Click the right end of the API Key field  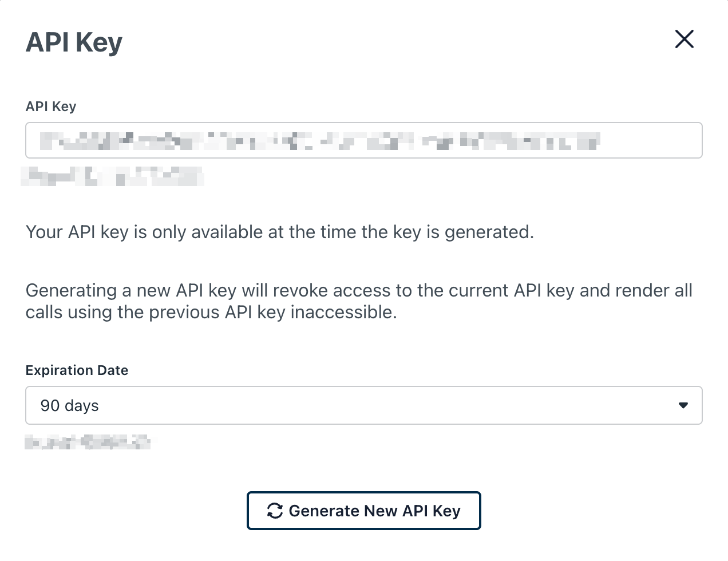(652, 140)
